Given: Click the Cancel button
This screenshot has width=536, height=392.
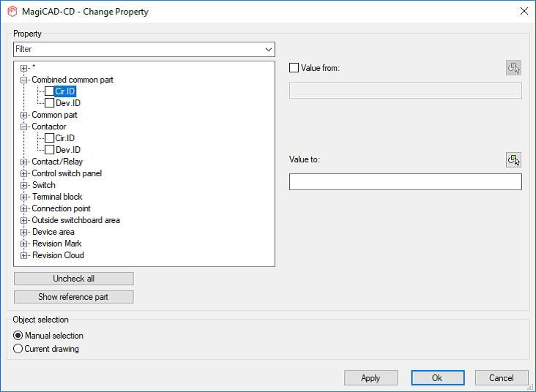Looking at the screenshot, I should (502, 377).
